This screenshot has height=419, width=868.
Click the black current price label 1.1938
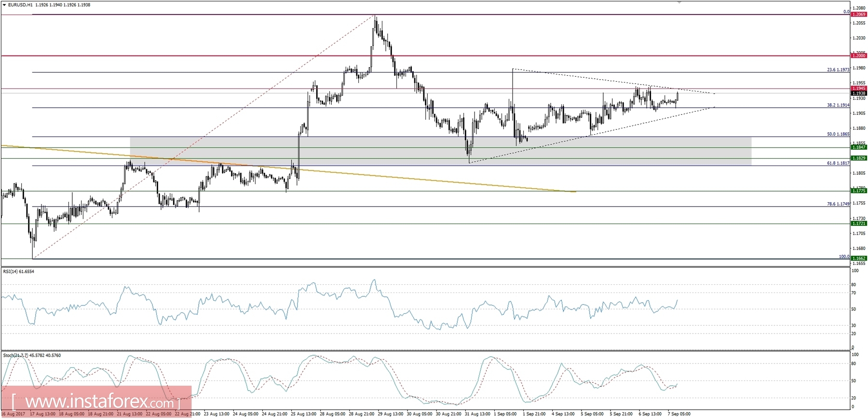point(859,93)
